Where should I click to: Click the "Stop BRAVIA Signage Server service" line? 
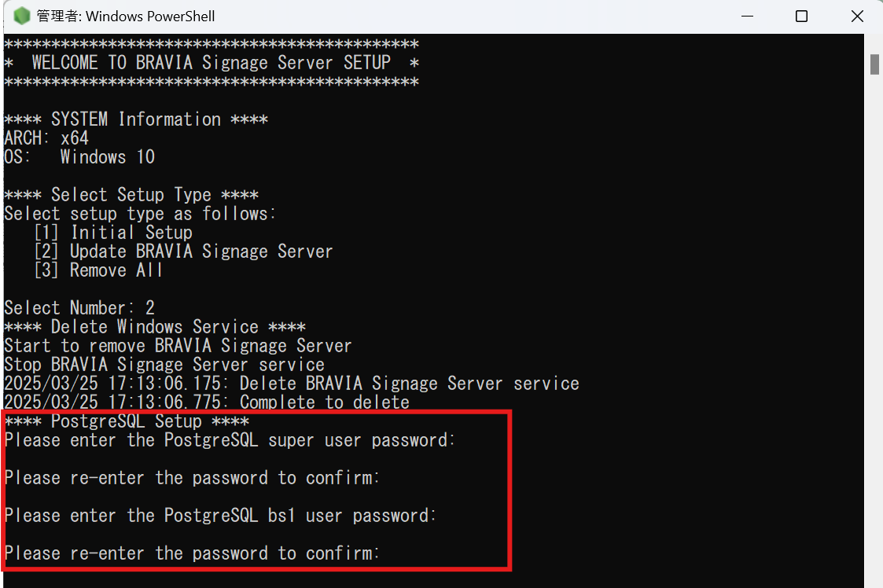164,365
